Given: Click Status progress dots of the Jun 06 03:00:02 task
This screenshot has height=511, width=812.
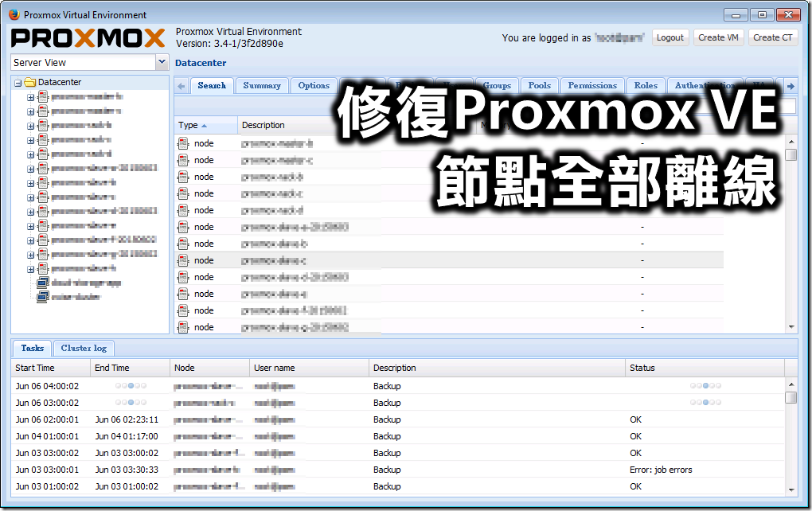Looking at the screenshot, I should tap(705, 402).
